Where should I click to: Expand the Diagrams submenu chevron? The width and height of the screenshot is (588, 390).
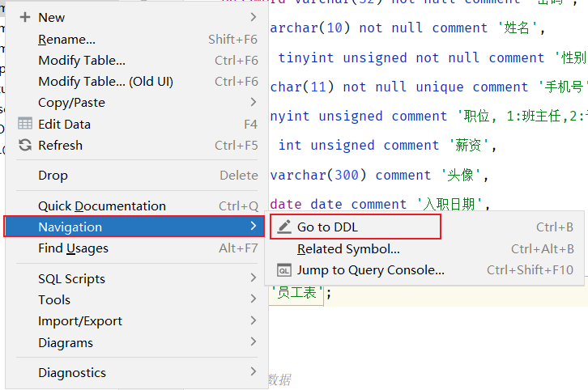(254, 342)
